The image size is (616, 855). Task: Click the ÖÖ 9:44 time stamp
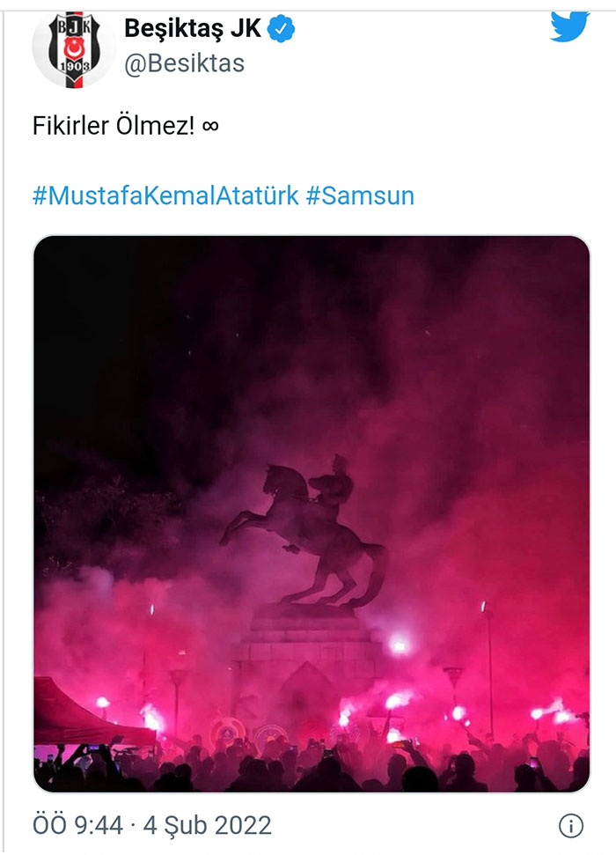pos(78,825)
